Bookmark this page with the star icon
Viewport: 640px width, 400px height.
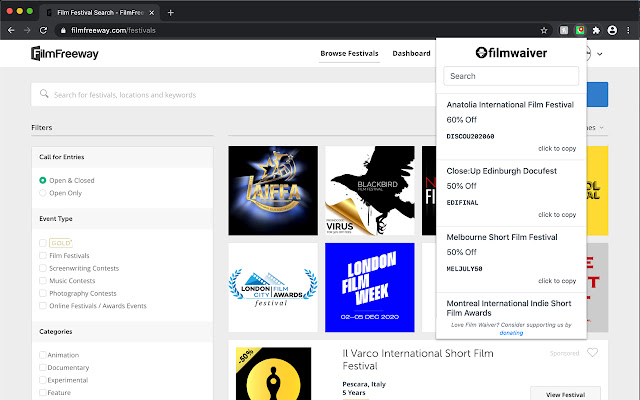(x=545, y=31)
